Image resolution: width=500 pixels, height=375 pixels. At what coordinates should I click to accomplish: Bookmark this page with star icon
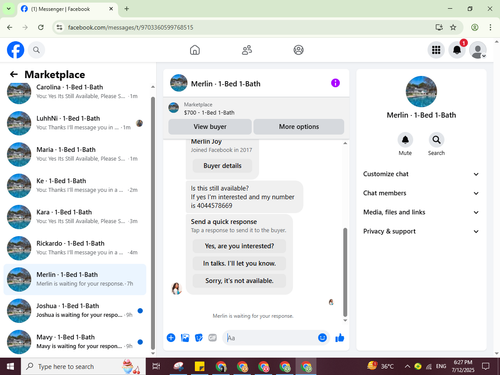pos(453,27)
